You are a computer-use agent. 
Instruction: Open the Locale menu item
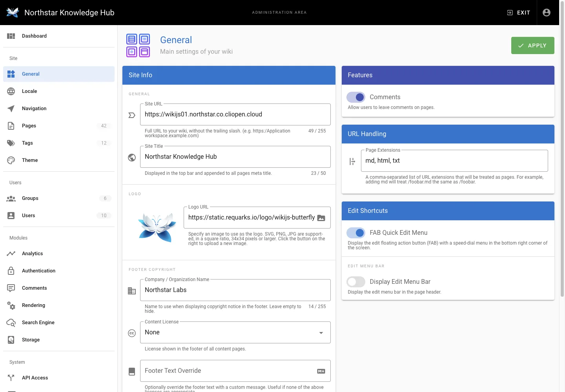pos(59,91)
